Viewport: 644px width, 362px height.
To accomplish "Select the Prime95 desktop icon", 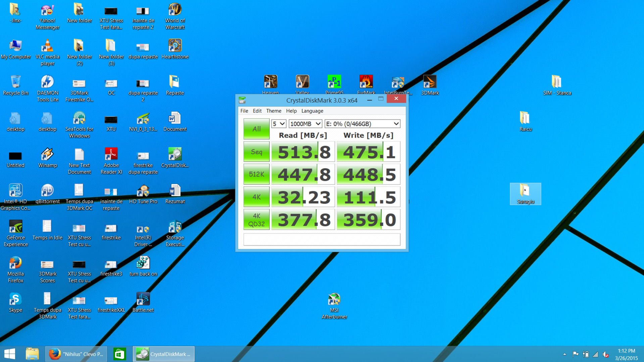I will click(x=334, y=85).
